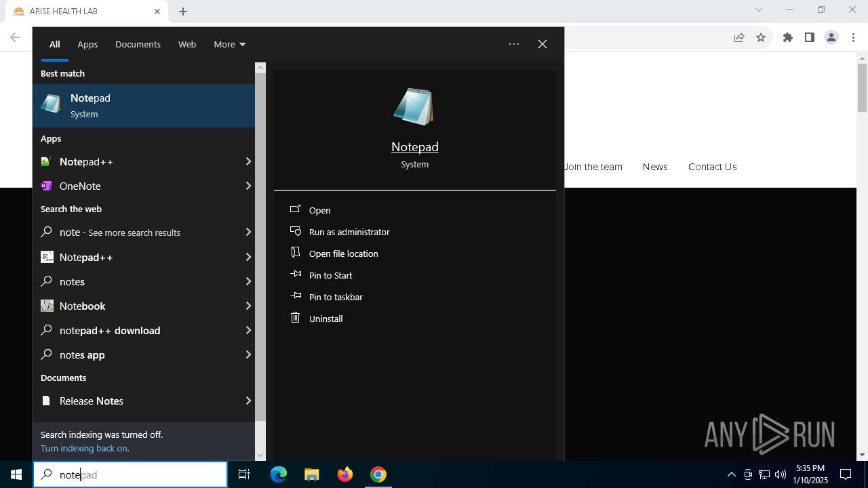Click 'Turn indexing back on' link
868x488 pixels.
(x=85, y=448)
